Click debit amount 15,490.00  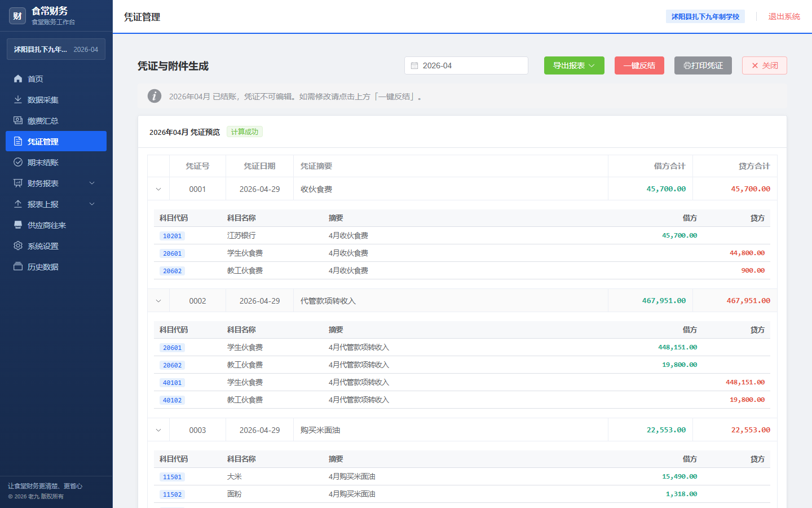(679, 476)
